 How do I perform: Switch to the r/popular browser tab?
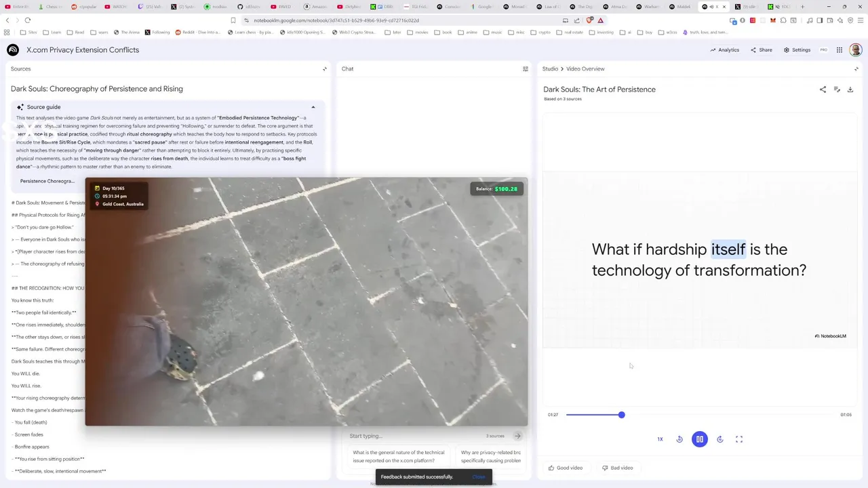click(x=85, y=7)
